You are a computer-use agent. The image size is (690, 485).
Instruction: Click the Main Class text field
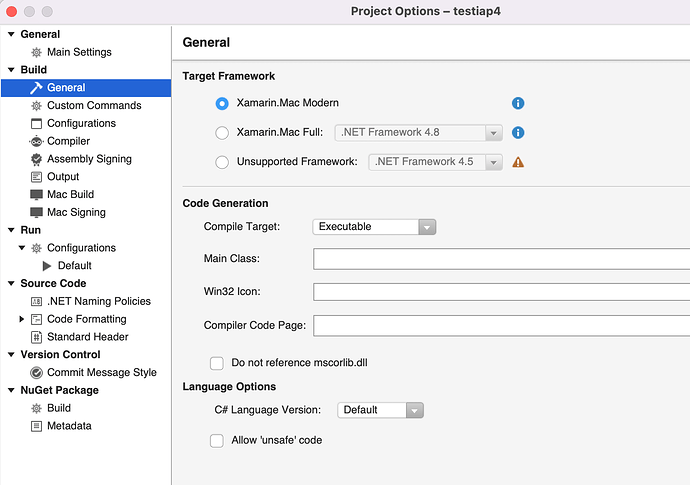502,259
